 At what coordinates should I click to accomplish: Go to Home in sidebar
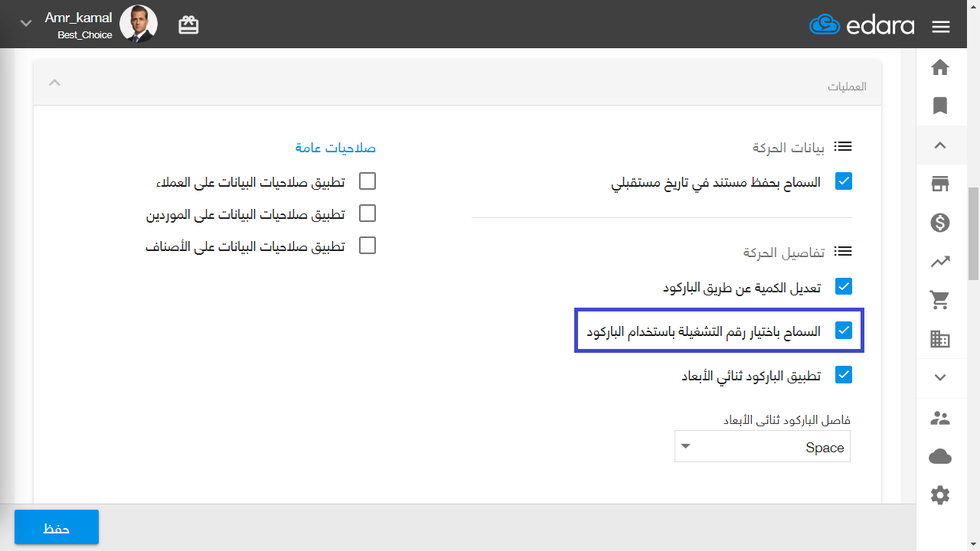tap(940, 67)
